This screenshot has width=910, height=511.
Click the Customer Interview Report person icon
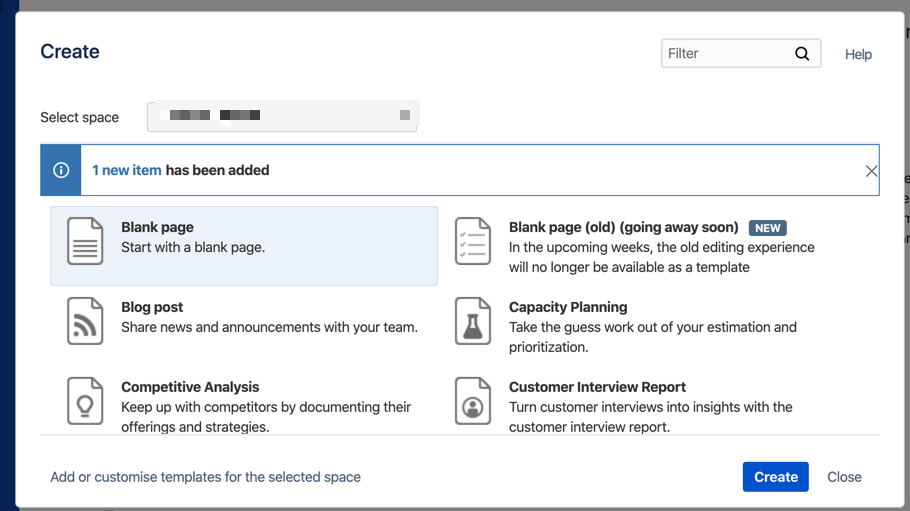click(x=473, y=401)
